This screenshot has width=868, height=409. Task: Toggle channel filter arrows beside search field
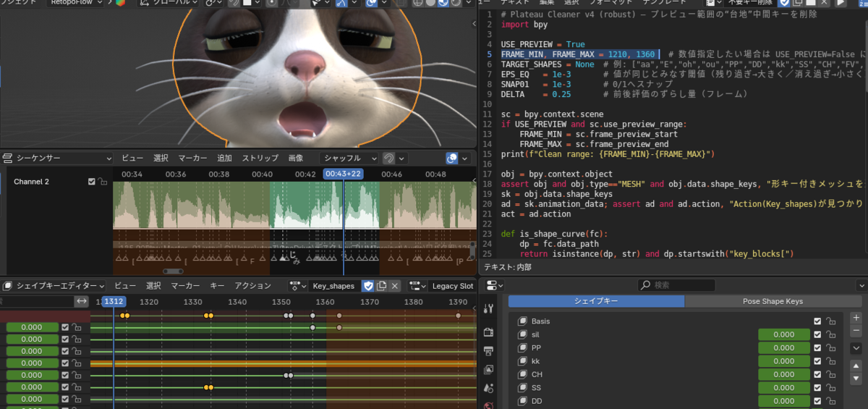[x=82, y=301]
